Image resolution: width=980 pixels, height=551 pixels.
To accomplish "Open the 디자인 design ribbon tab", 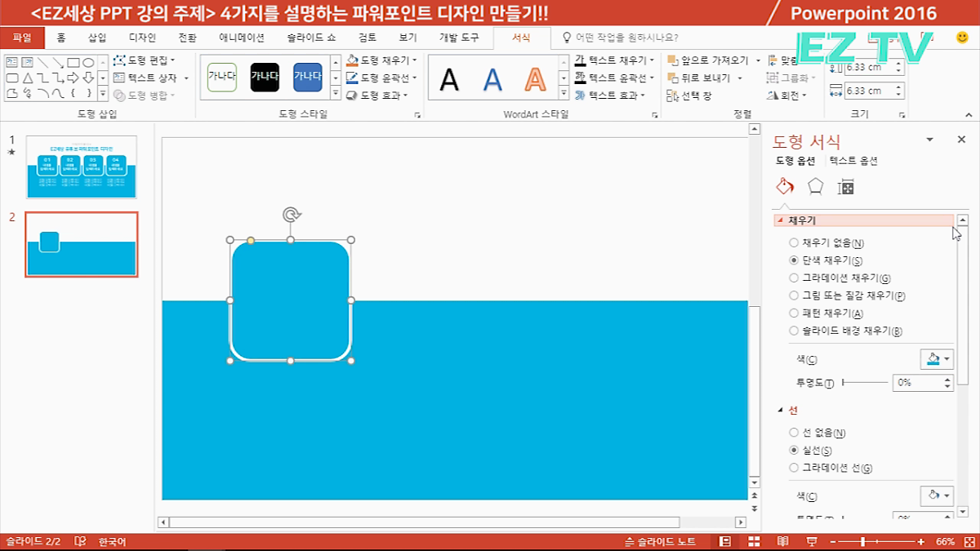I will coord(142,38).
